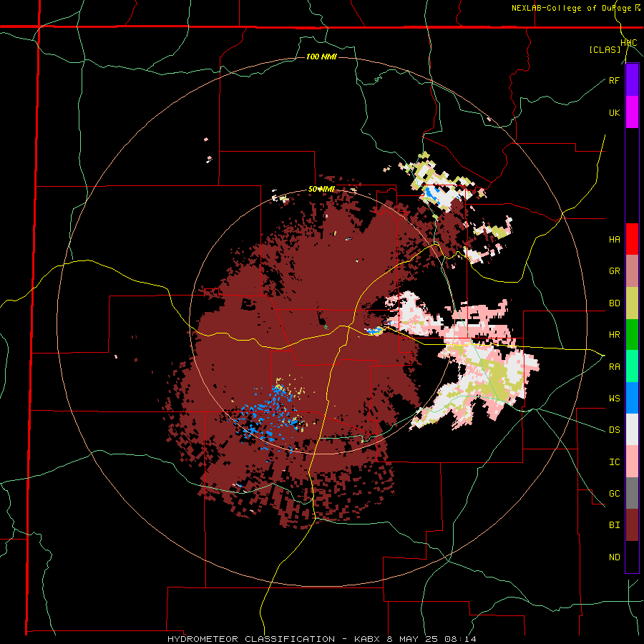Click the WS blue legend swatch
Image resolution: width=644 pixels, height=644 pixels.
632,398
